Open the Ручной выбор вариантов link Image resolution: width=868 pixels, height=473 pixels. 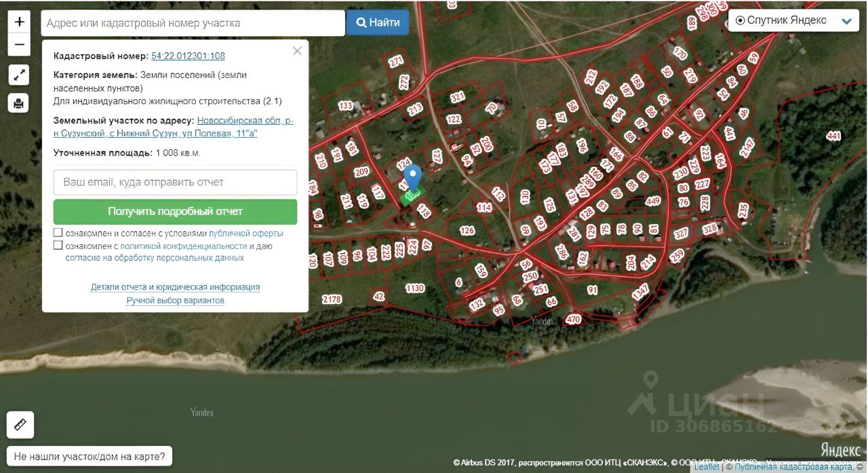175,301
